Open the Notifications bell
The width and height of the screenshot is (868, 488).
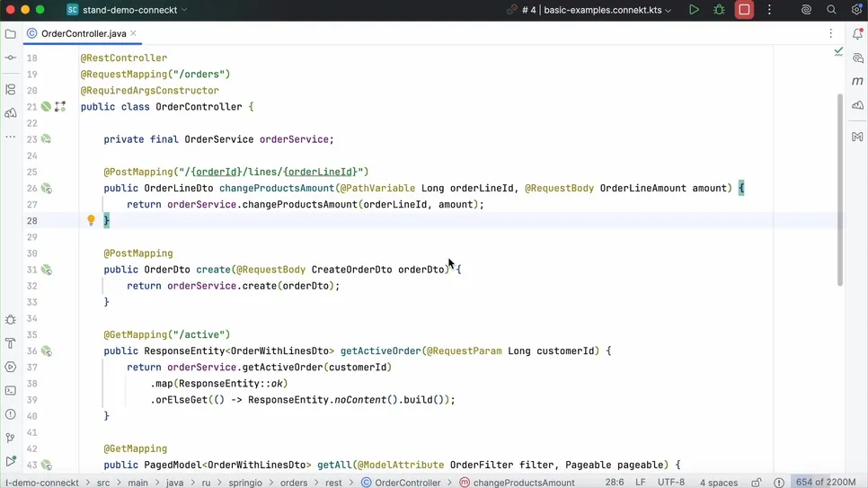[857, 34]
